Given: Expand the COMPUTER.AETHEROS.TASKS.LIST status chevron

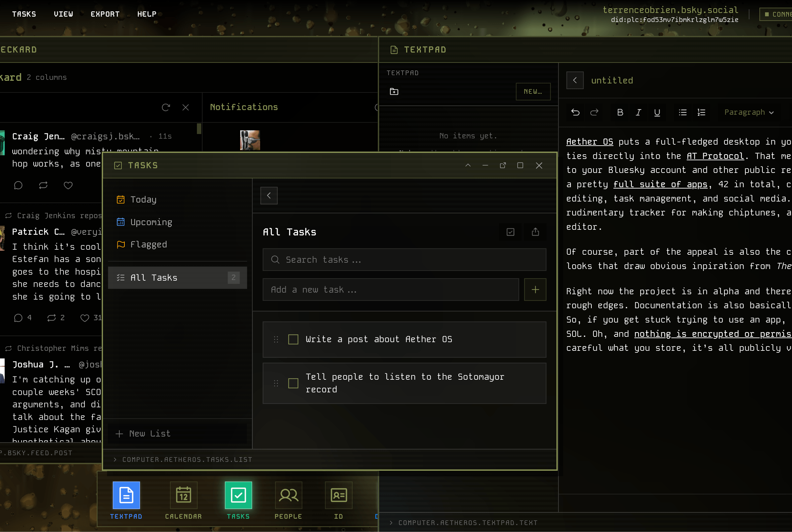Looking at the screenshot, I should pos(115,460).
